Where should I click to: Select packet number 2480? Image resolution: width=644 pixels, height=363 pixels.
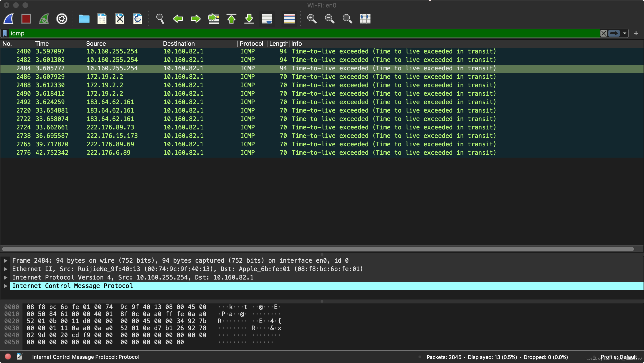click(322, 51)
